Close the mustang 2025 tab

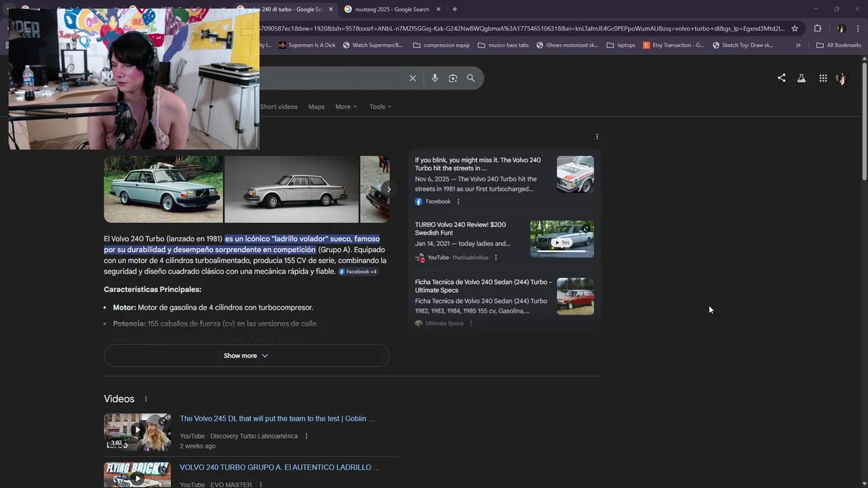click(x=438, y=9)
